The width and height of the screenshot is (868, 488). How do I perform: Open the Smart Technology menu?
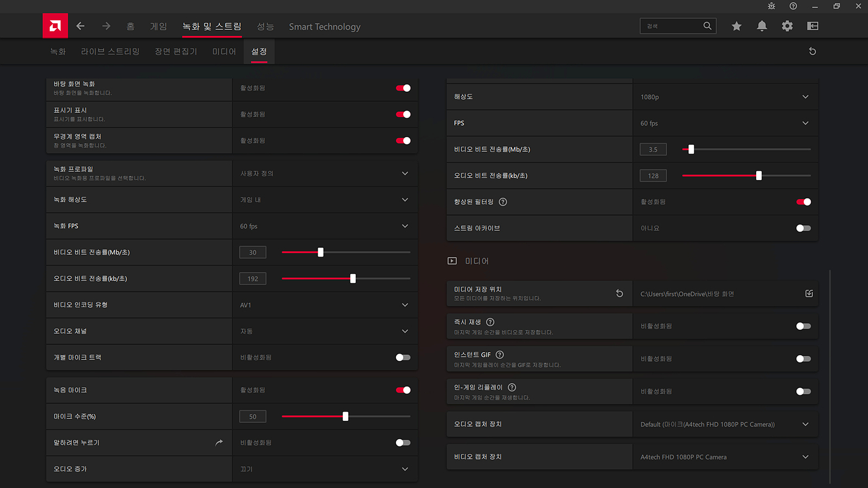tap(324, 27)
